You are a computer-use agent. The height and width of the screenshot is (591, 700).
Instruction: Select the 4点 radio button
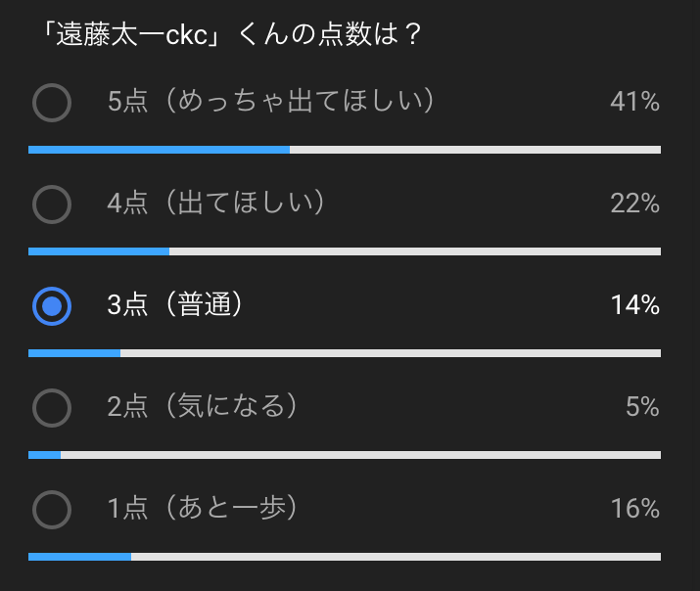pyautogui.click(x=52, y=205)
